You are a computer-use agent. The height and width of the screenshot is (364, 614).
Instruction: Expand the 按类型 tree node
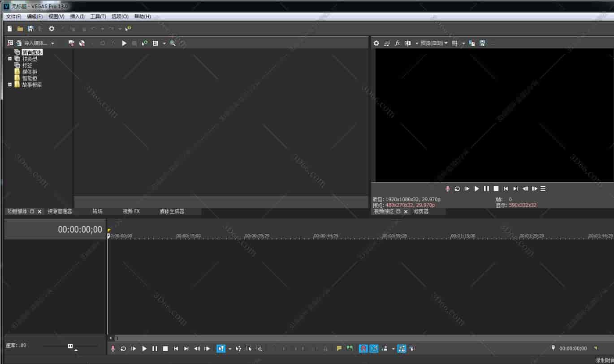pyautogui.click(x=10, y=59)
